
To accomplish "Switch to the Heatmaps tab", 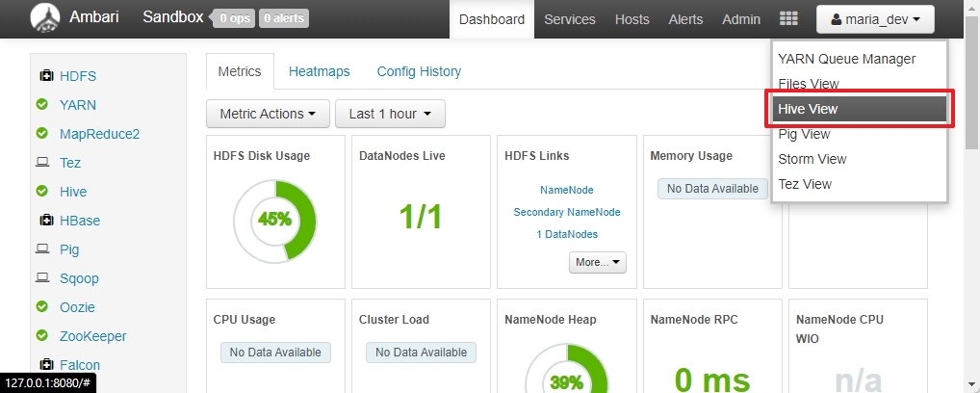I will click(320, 71).
